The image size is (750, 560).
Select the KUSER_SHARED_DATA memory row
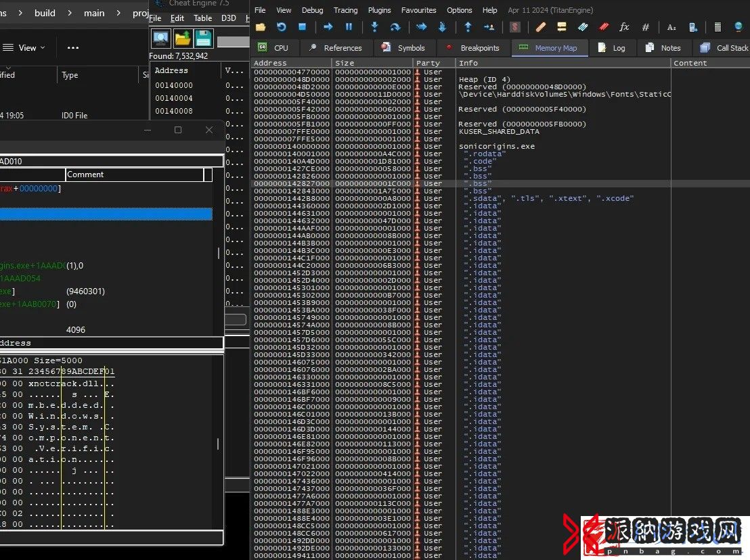click(x=500, y=131)
